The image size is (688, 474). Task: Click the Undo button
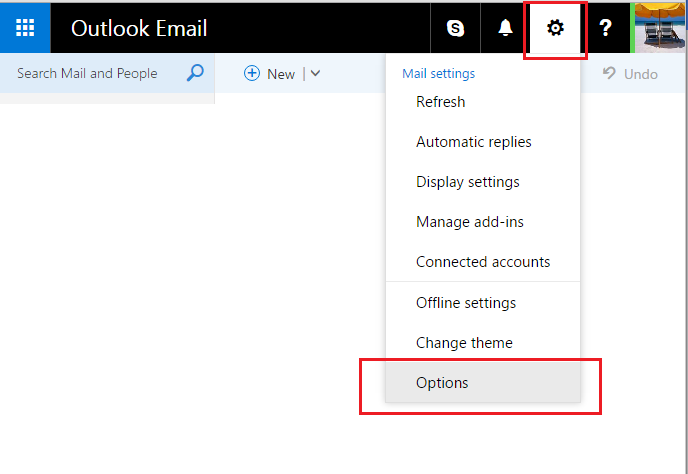630,74
